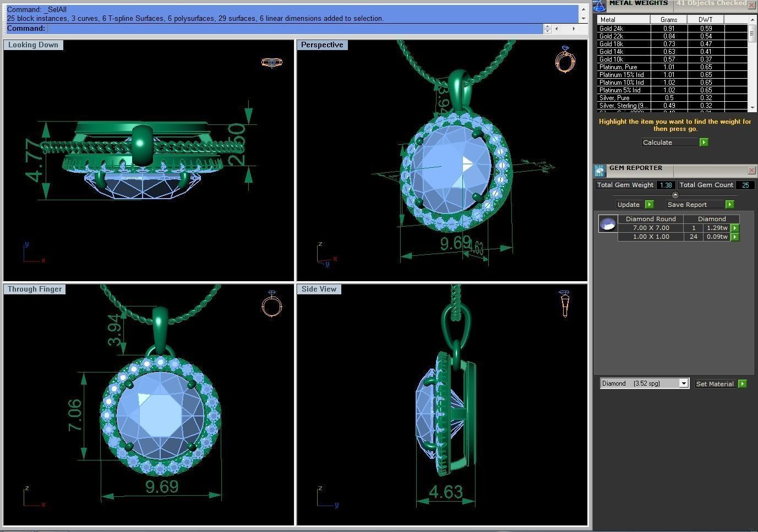Click the Update button
The width and height of the screenshot is (758, 532).
coord(634,205)
